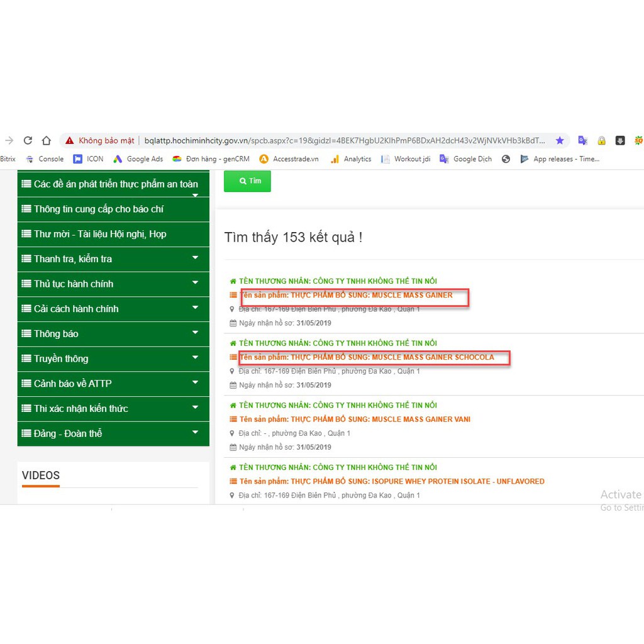Click the bookmark star in address bar
The image size is (644, 644).
click(x=560, y=140)
